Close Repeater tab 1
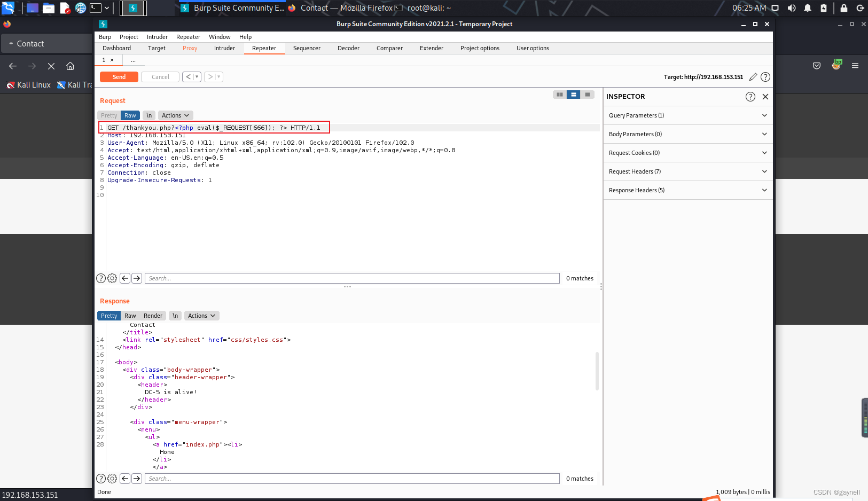868x501 pixels. tap(112, 60)
